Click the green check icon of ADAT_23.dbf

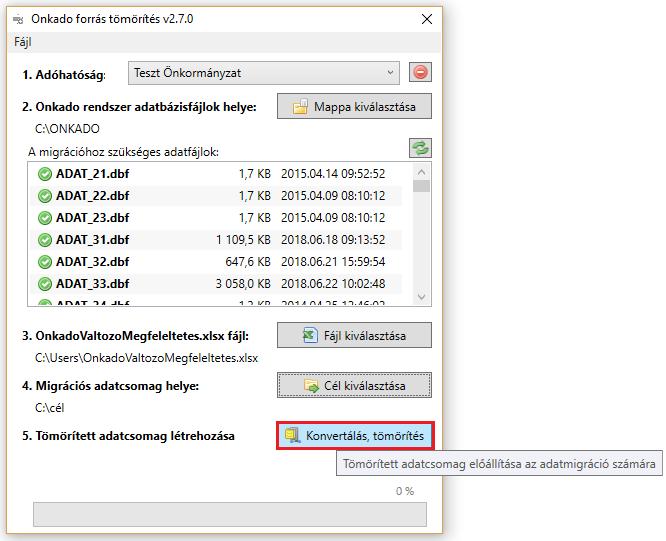point(45,218)
